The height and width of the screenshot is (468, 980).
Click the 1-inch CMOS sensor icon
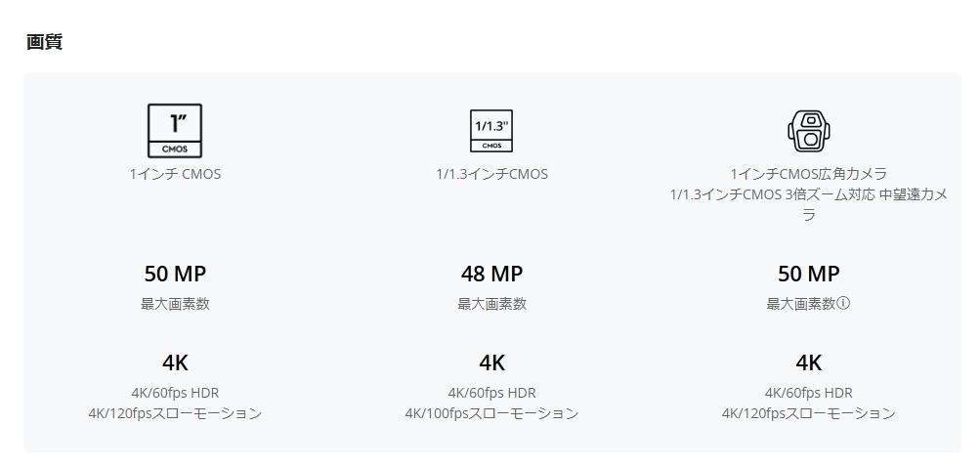tap(175, 131)
